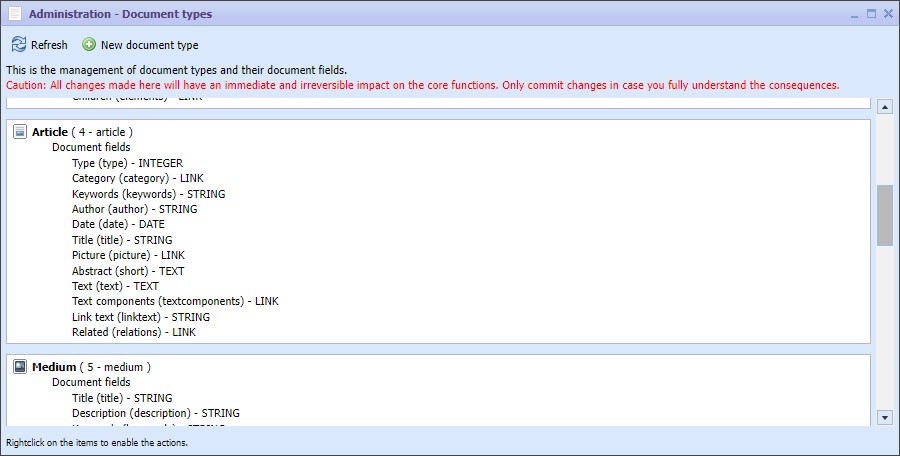This screenshot has width=900, height=456.
Task: Click the green New document type icon
Action: [x=89, y=45]
